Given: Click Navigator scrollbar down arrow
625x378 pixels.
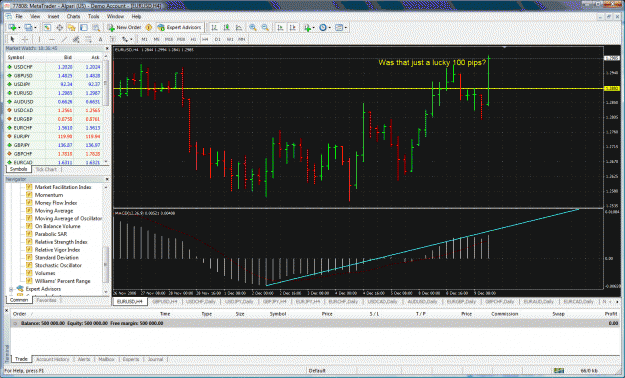Looking at the screenshot, I should pos(106,292).
